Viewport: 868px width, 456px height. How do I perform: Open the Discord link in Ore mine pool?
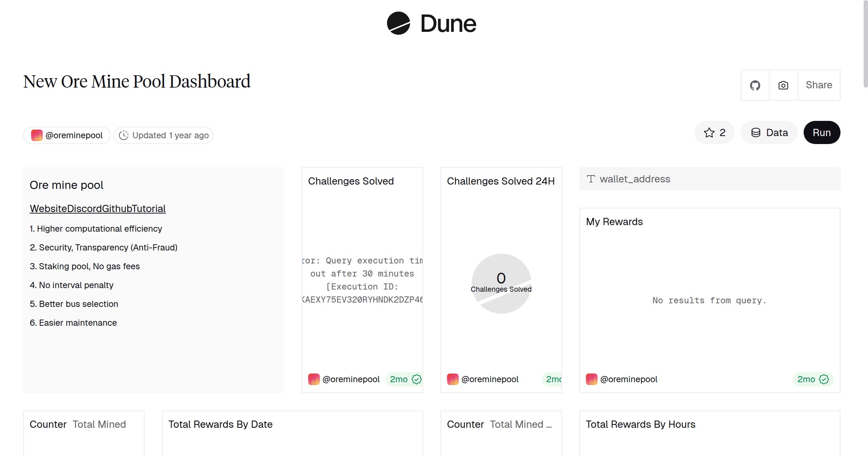[84, 208]
